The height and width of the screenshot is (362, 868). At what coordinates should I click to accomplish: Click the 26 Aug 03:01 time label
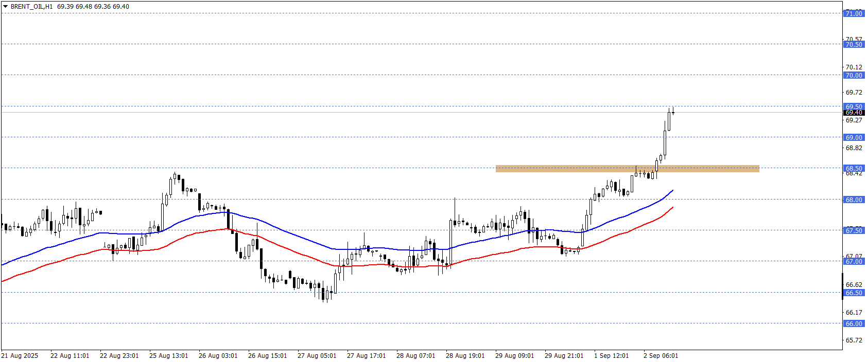(218, 356)
